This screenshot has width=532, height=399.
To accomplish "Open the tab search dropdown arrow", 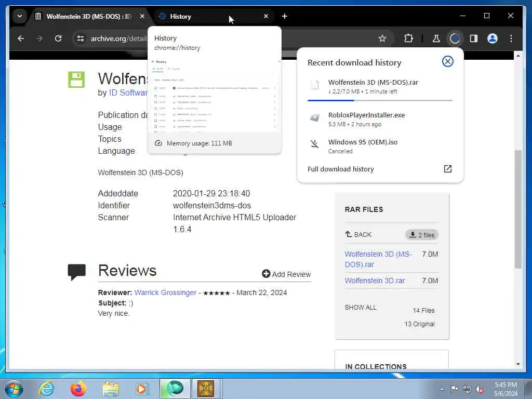I will [x=20, y=16].
